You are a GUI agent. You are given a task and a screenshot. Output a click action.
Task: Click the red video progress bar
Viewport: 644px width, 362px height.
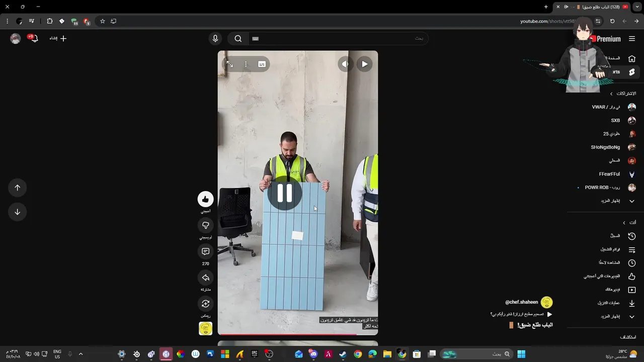pos(297,334)
